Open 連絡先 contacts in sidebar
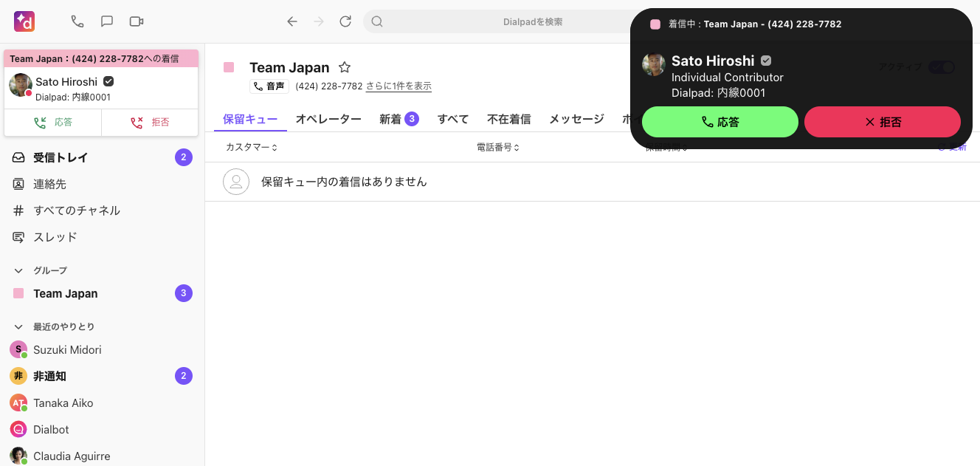The image size is (980, 466). [101, 184]
